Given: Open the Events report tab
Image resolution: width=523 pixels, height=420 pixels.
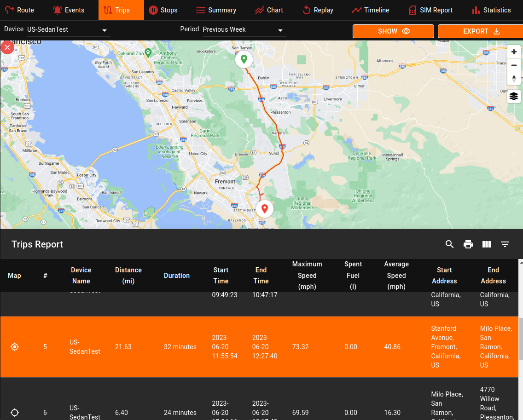Looking at the screenshot, I should [x=69, y=10].
